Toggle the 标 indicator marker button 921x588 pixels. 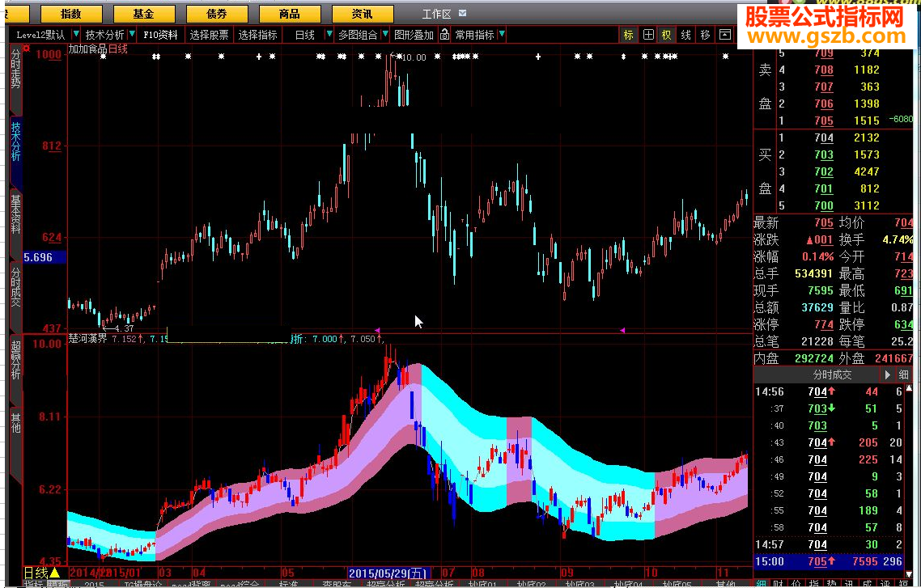629,35
